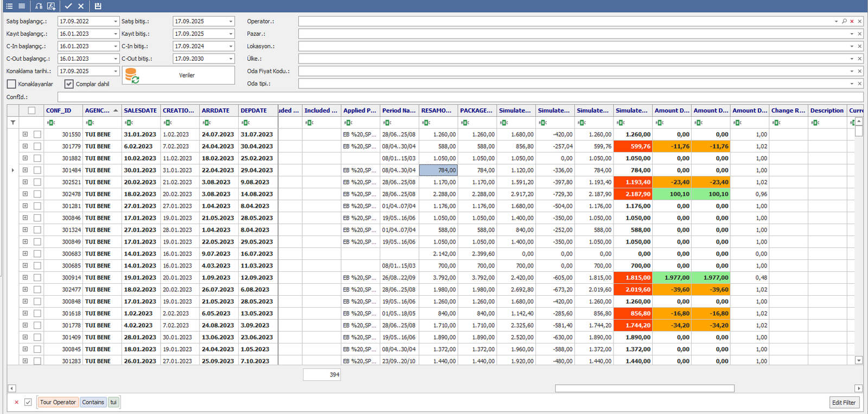The width and height of the screenshot is (868, 414).
Task: Click the save disk icon in toolbar
Action: tap(98, 6)
